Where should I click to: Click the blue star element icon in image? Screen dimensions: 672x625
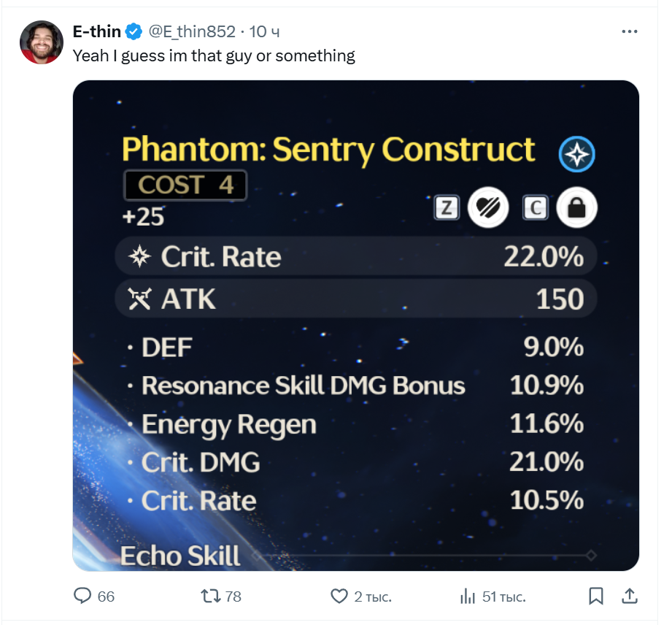click(x=577, y=154)
